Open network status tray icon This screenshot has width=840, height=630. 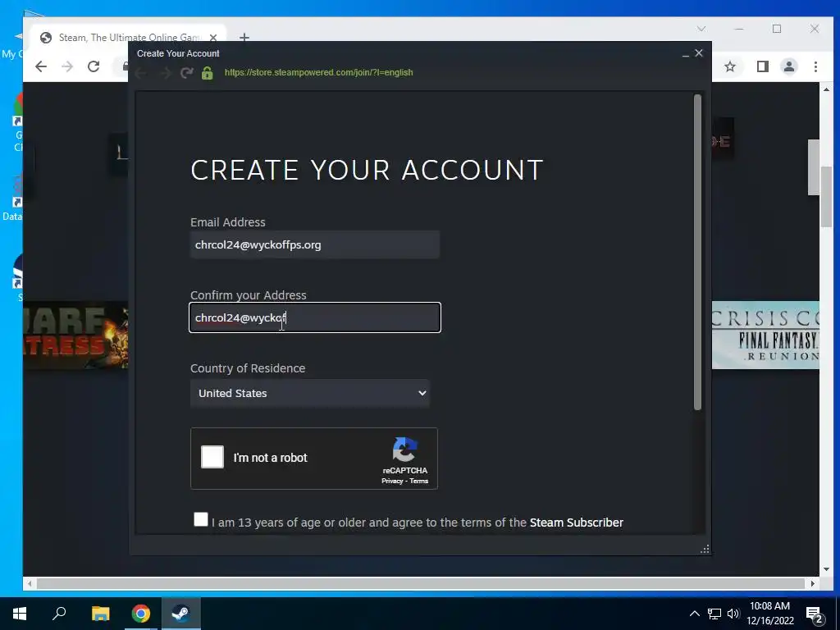pyautogui.click(x=714, y=614)
